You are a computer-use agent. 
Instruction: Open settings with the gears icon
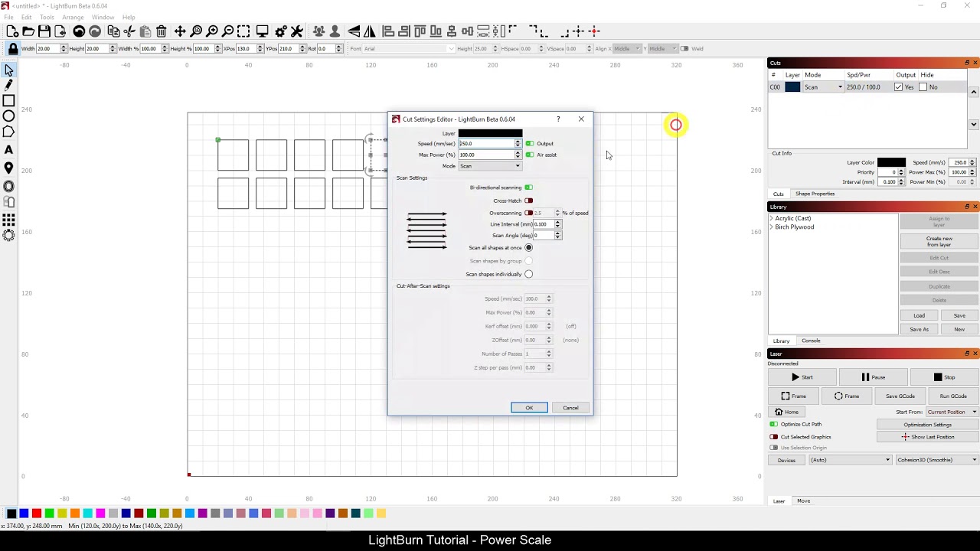tap(281, 31)
